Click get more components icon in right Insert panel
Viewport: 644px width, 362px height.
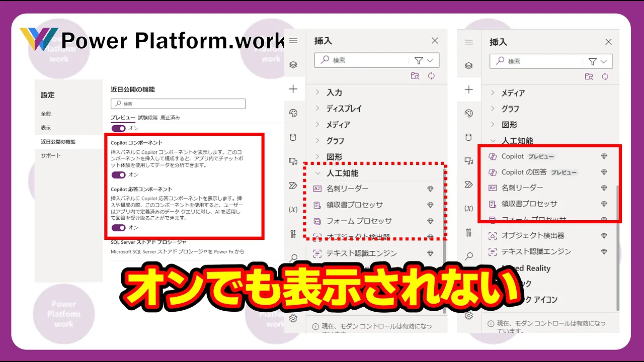tap(589, 76)
